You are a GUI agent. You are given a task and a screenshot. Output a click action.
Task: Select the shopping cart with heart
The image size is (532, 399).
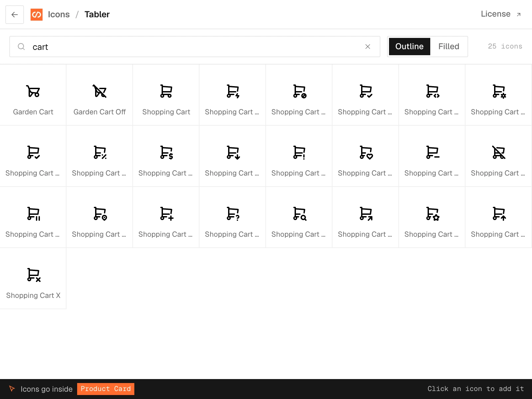(x=366, y=156)
